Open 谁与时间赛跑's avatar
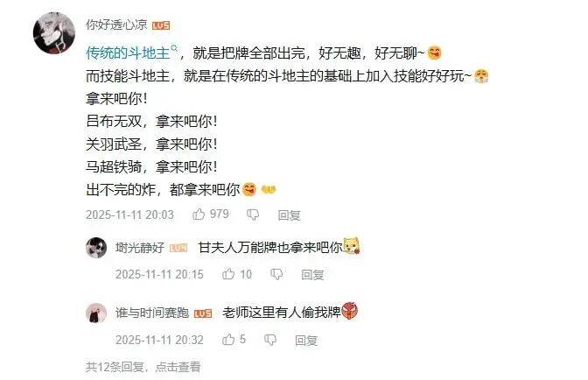The image size is (588, 380). (96, 313)
